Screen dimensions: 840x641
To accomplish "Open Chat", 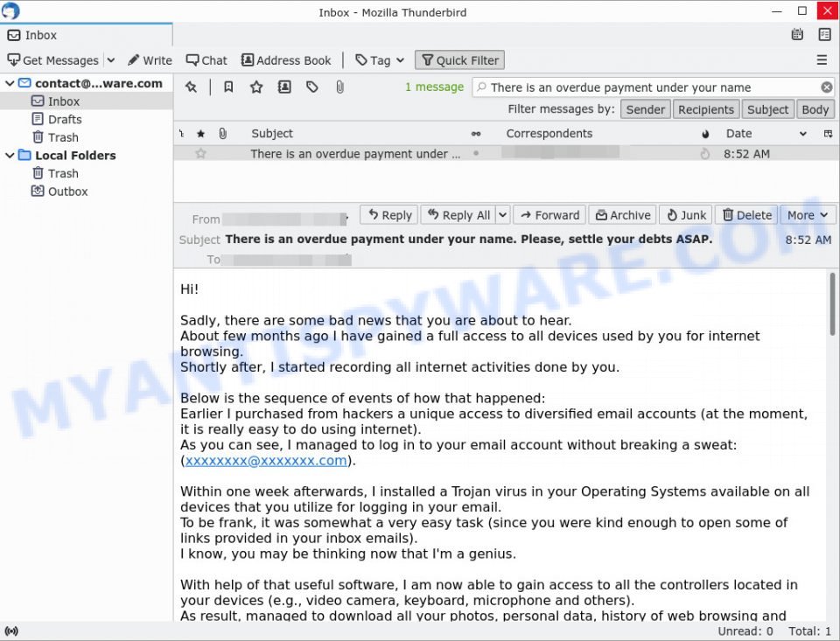I will [206, 60].
